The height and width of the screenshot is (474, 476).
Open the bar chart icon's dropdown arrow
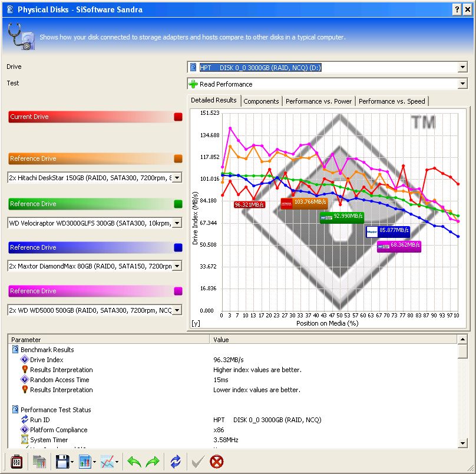point(95,462)
